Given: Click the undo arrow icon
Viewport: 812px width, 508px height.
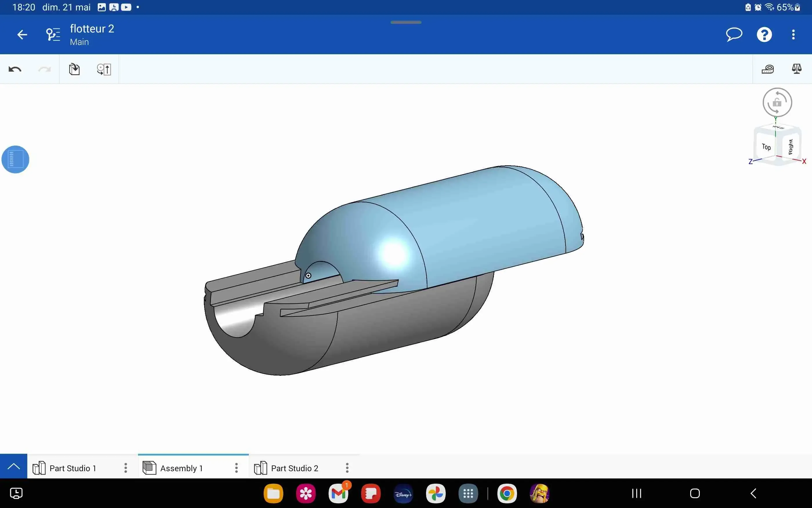Looking at the screenshot, I should [14, 70].
